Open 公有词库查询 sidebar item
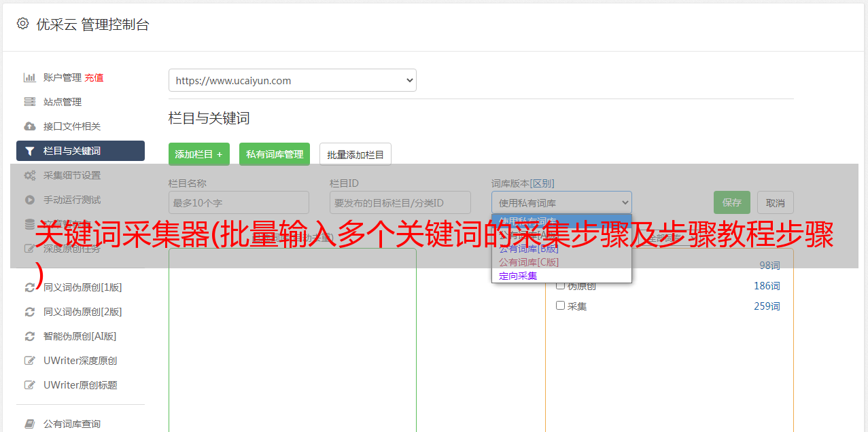 [x=72, y=424]
